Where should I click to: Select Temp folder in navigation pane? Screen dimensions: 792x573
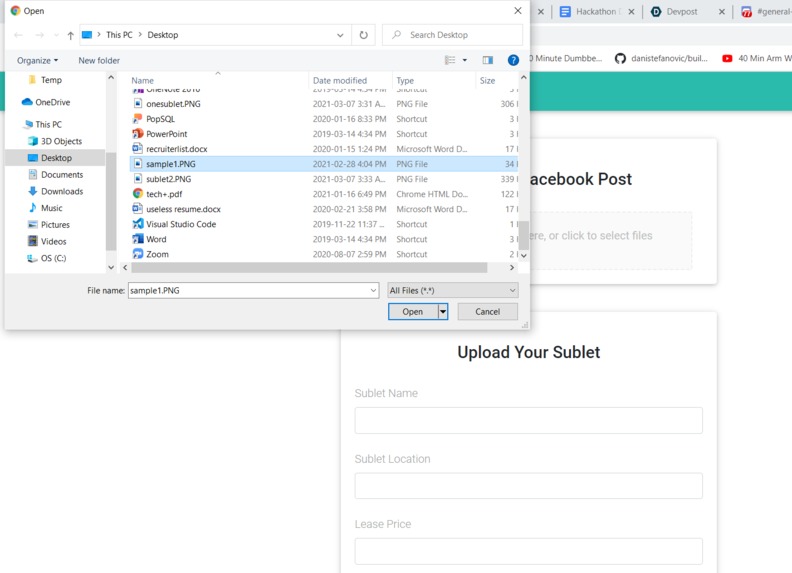[x=51, y=80]
